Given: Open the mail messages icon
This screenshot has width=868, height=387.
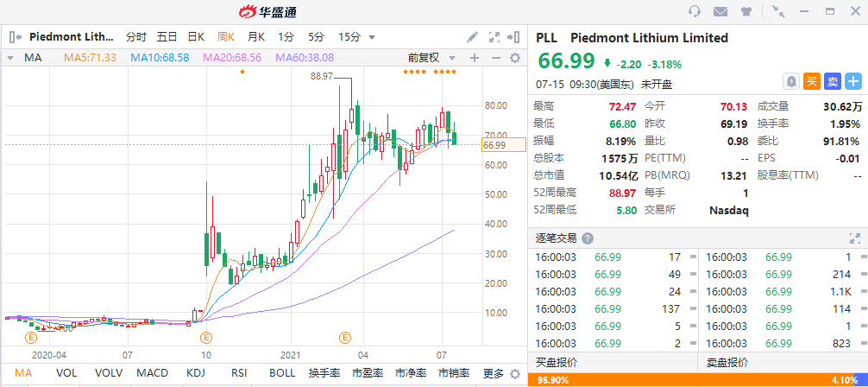Looking at the screenshot, I should tap(720, 11).
